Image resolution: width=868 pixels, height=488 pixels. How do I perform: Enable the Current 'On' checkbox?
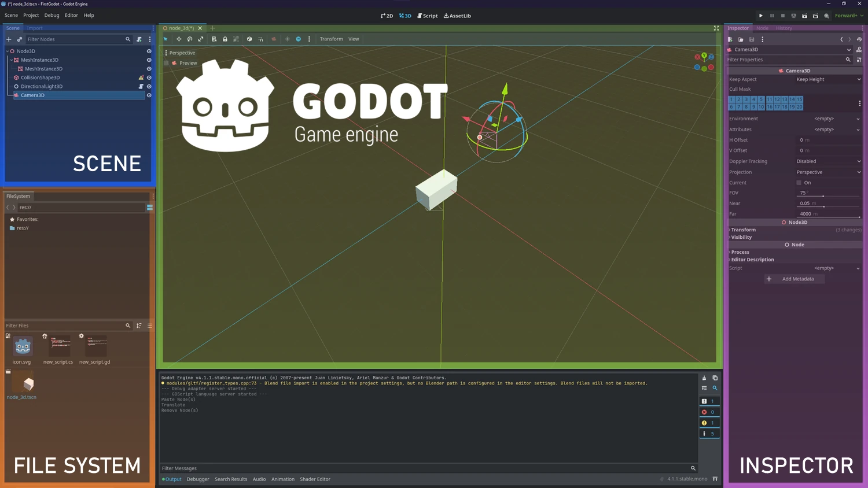tap(799, 183)
